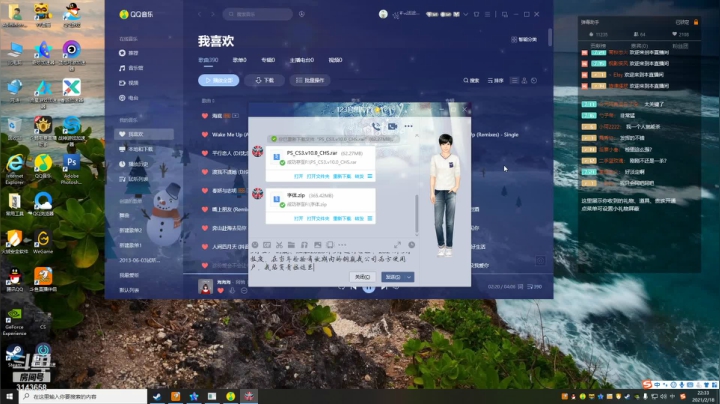
Task: Click 打开文件夹 link on PS_CS3 file card
Action: (318, 176)
